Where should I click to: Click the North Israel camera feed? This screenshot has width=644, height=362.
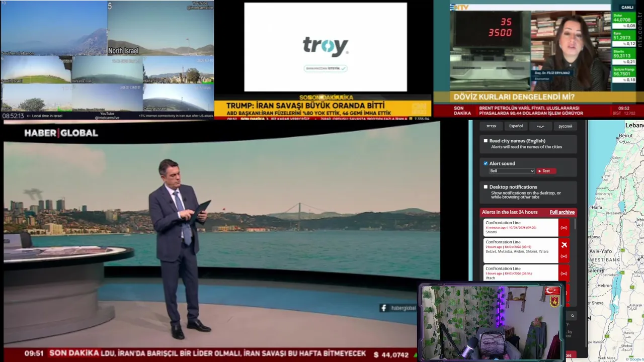[x=160, y=28]
